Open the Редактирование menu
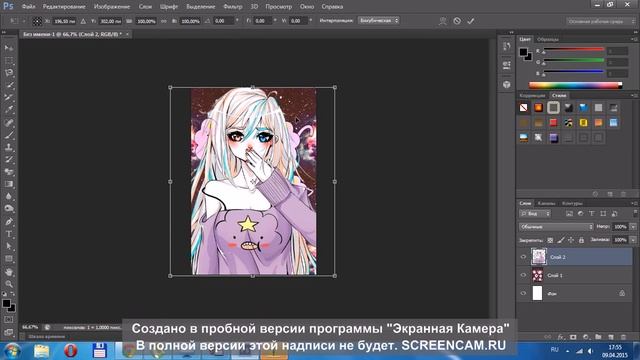 64,7
